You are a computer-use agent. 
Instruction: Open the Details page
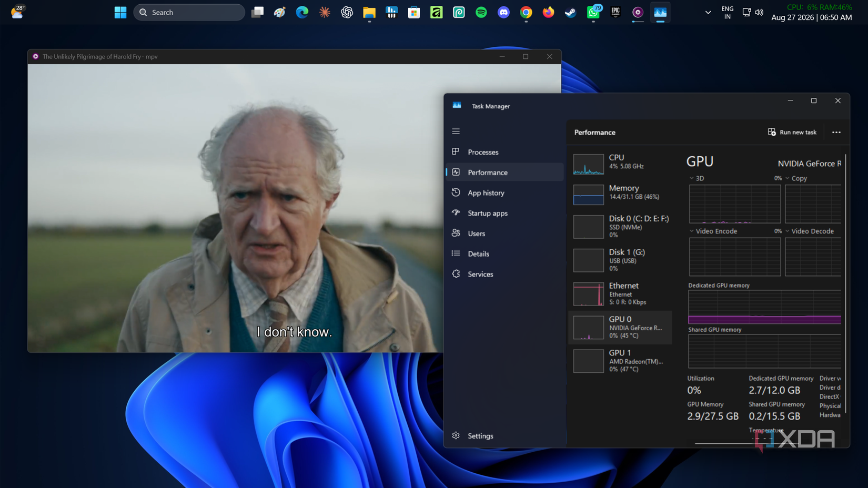click(504, 254)
